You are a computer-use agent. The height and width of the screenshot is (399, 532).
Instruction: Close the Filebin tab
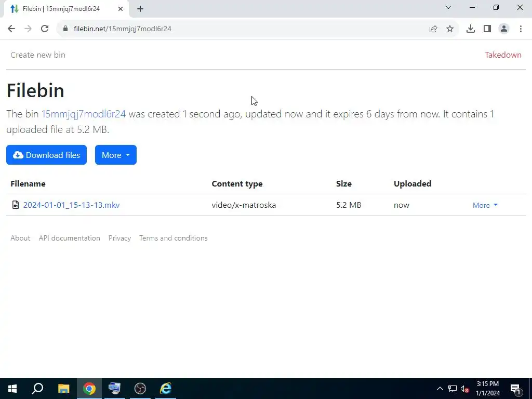coord(121,9)
